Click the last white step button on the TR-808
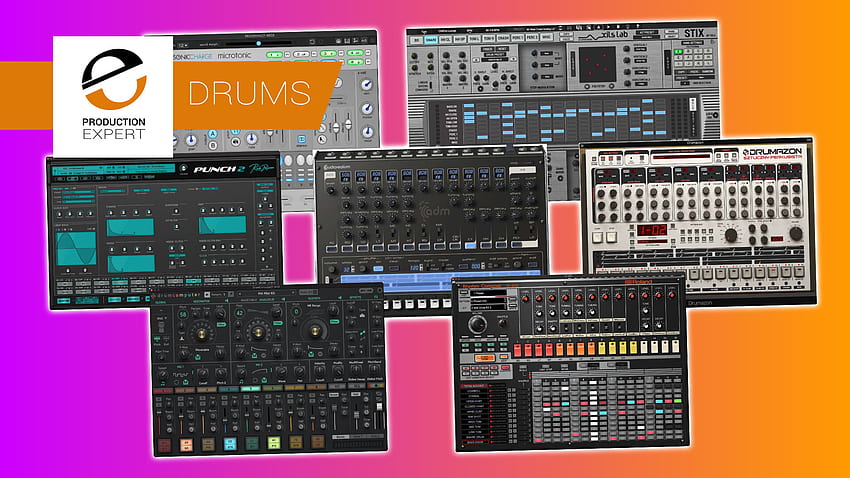850x478 pixels. pos(676,346)
